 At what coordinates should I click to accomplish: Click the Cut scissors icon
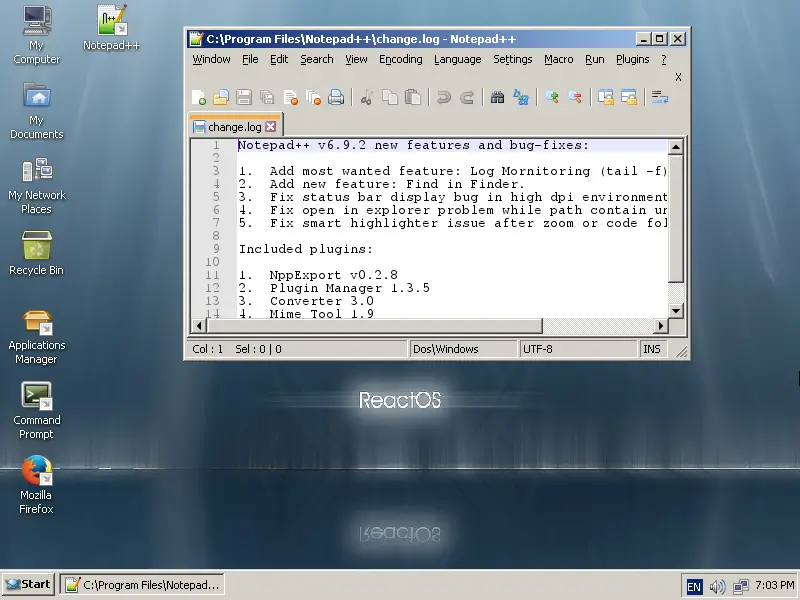[366, 97]
